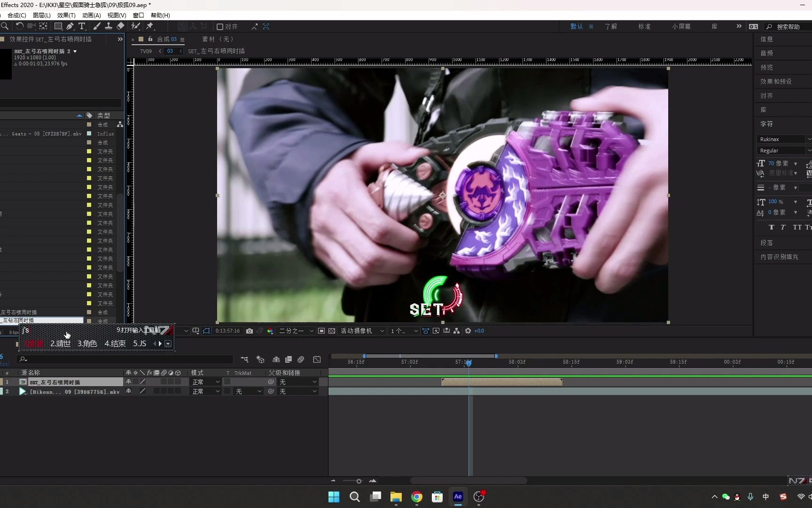Select the Pen tool
Viewport: 812px width, 508px height.
point(70,26)
